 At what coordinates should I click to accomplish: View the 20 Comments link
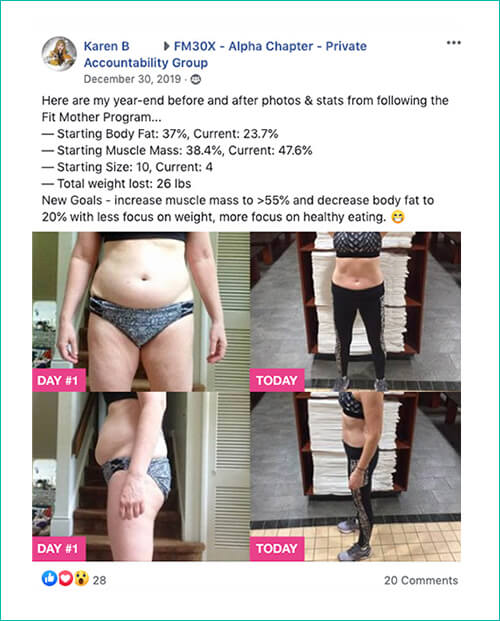[421, 580]
